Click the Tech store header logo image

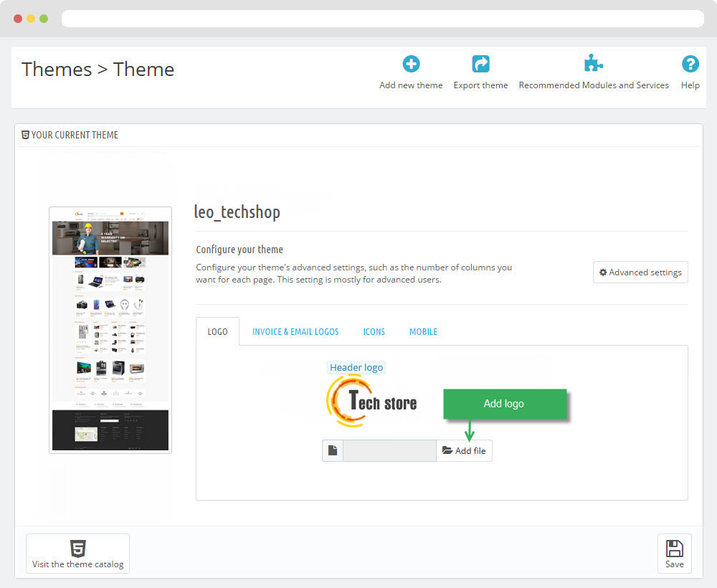tap(371, 401)
